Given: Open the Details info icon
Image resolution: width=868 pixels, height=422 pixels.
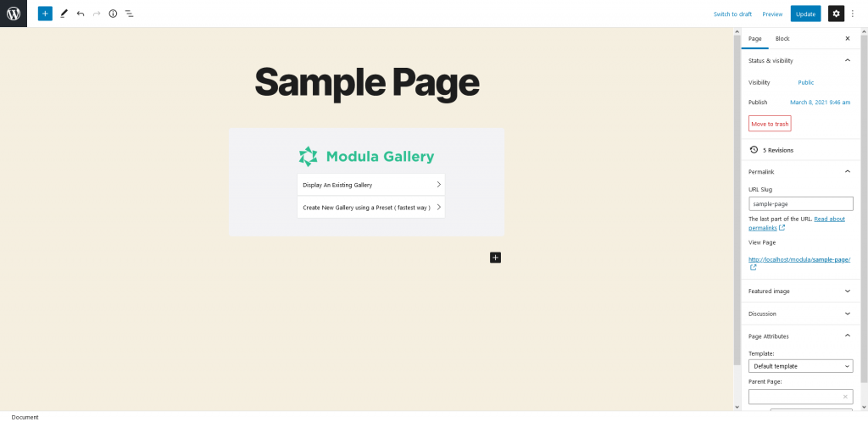Looking at the screenshot, I should coord(113,14).
